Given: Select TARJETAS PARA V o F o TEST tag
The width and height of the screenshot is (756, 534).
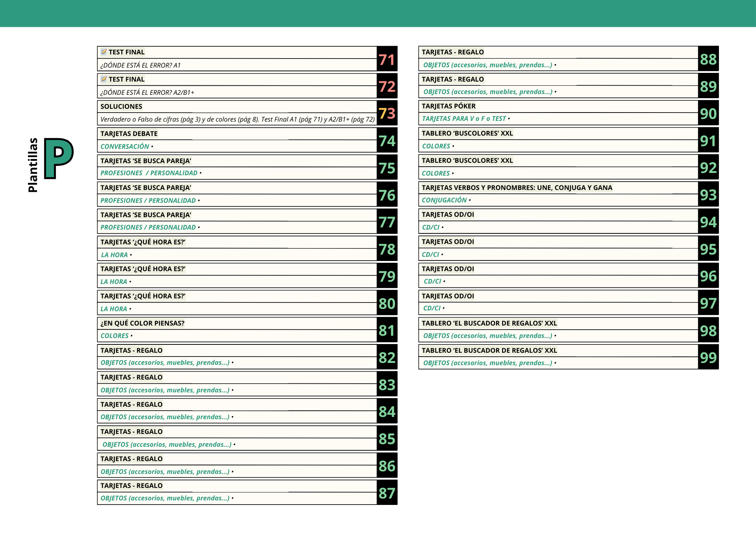Looking at the screenshot, I should click(464, 119).
